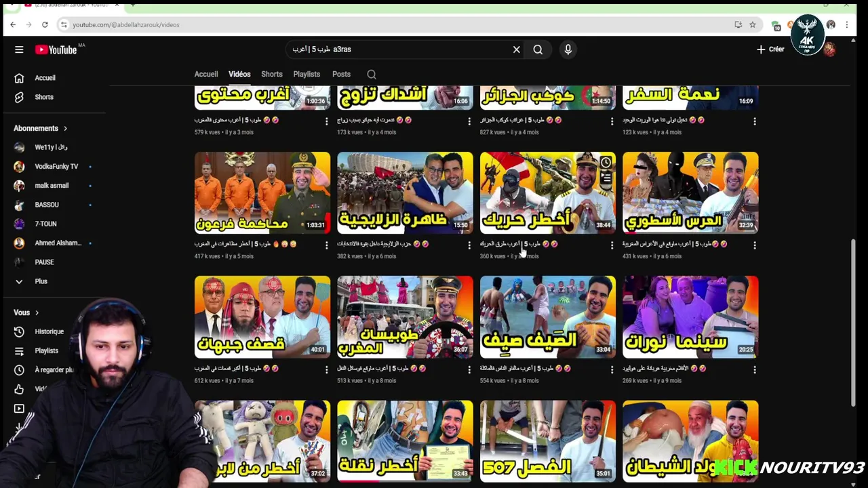The height and width of the screenshot is (488, 868).
Task: Open video thumbnail with 20:25 duration
Action: [690, 317]
